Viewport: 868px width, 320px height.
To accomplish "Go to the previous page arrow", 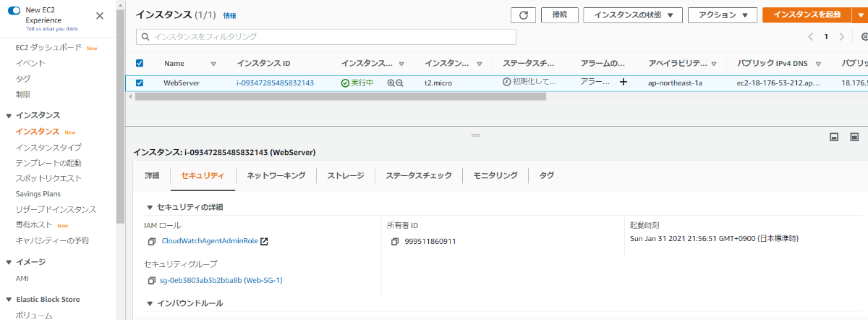I will [x=811, y=36].
